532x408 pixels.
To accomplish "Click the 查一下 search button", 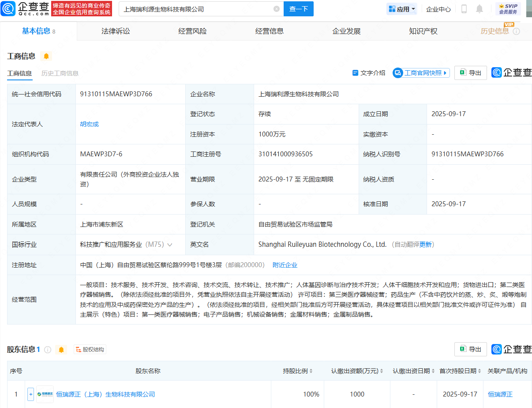I will 299,9.
